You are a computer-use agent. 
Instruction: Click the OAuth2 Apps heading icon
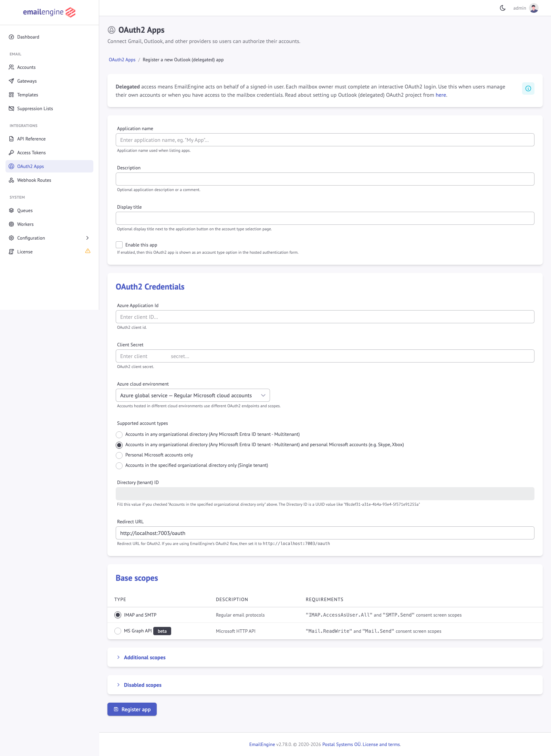112,30
